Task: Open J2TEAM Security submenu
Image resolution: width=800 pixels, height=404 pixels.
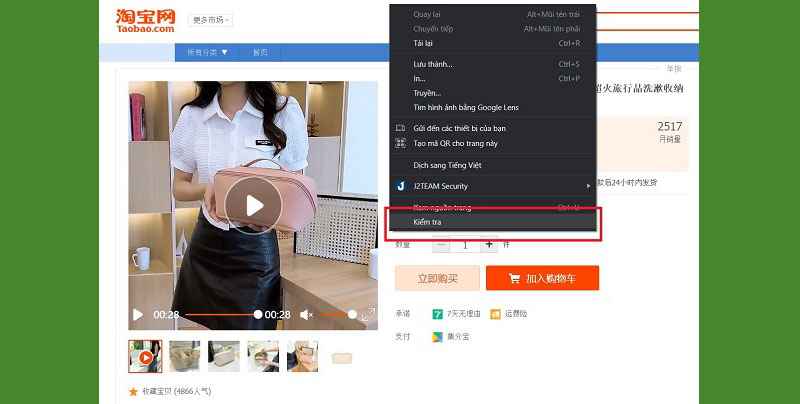Action: tap(493, 186)
